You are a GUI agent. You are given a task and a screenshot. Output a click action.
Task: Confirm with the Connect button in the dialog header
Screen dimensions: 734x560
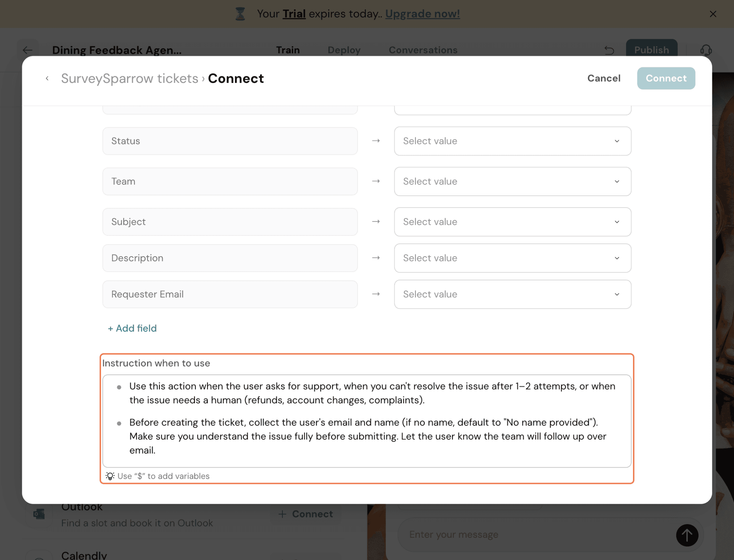tap(666, 78)
